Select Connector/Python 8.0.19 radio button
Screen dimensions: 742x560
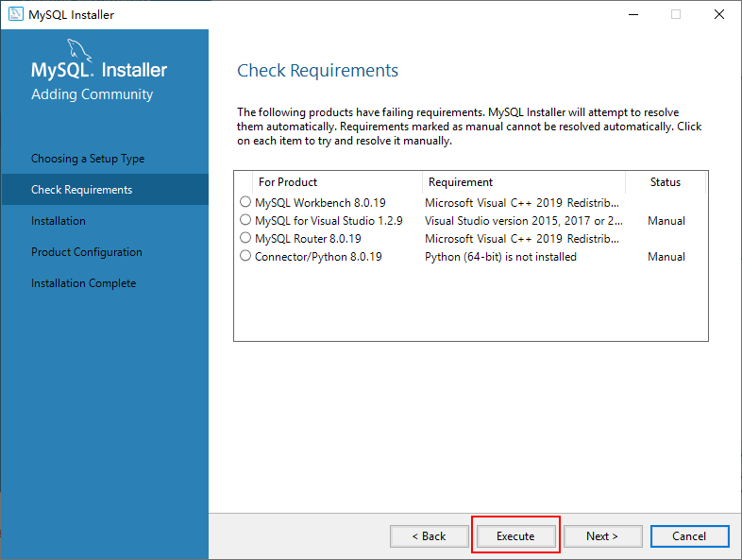245,256
